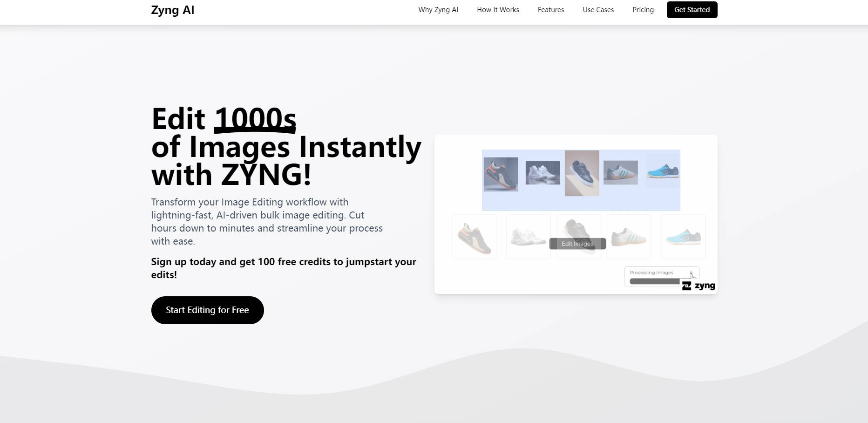Select the orange and black sneaker source photo
868x423 pixels.
(x=501, y=174)
